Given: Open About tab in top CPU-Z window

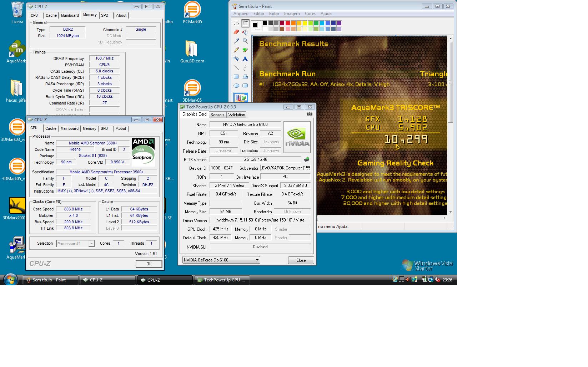Looking at the screenshot, I should pos(121,15).
